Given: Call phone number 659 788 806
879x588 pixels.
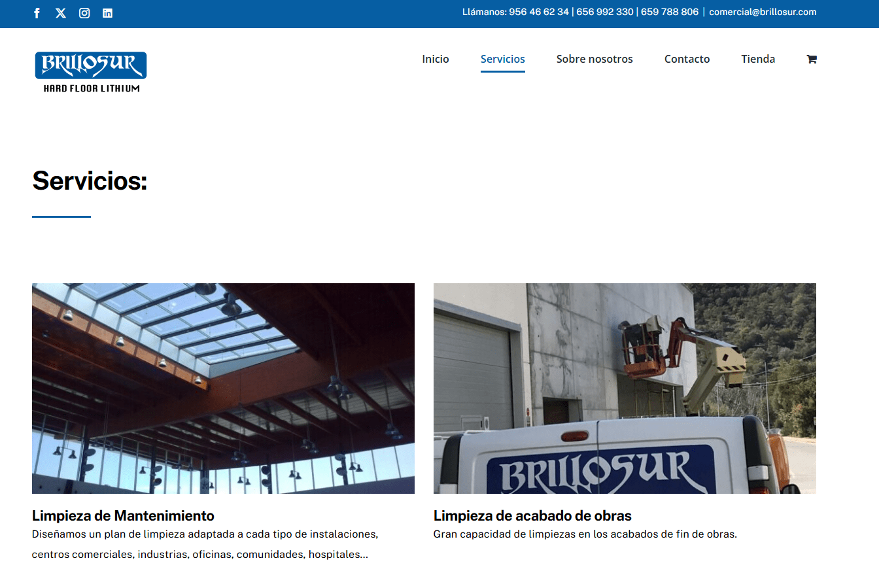Looking at the screenshot, I should point(669,12).
